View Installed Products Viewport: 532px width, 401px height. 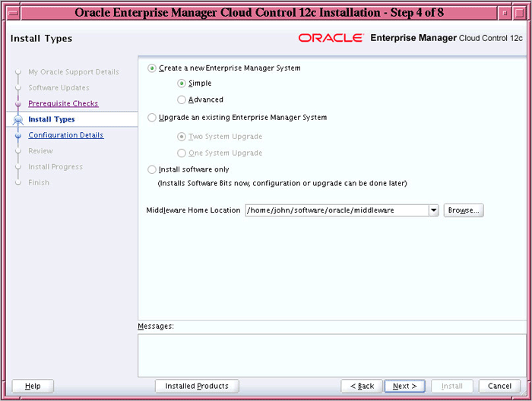(x=197, y=386)
